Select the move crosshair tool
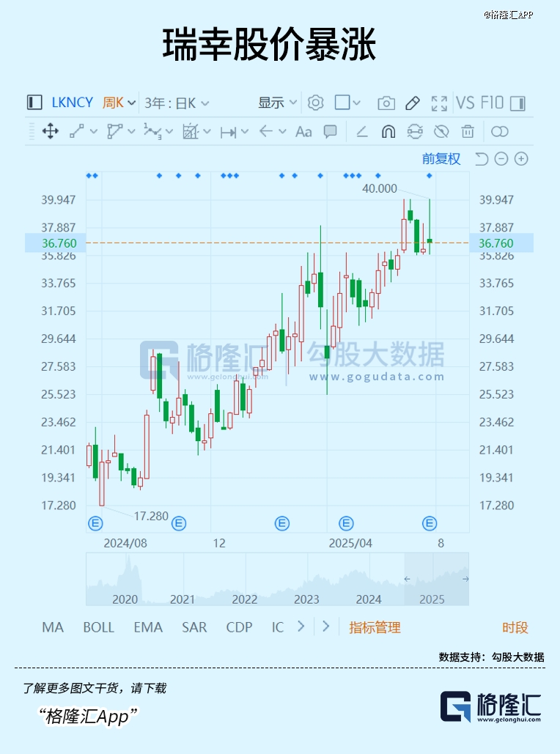Viewport: 560px width, 754px height. 51,131
